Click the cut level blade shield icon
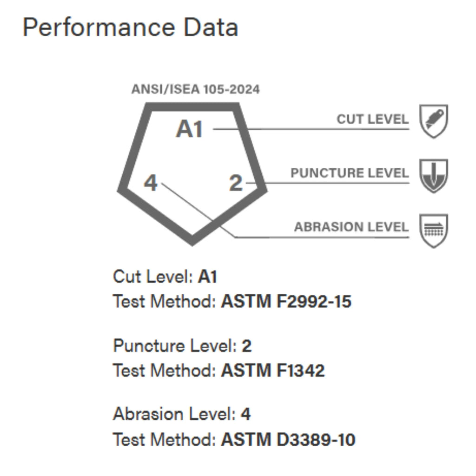Screen dimensions: 476x476 click(x=433, y=120)
